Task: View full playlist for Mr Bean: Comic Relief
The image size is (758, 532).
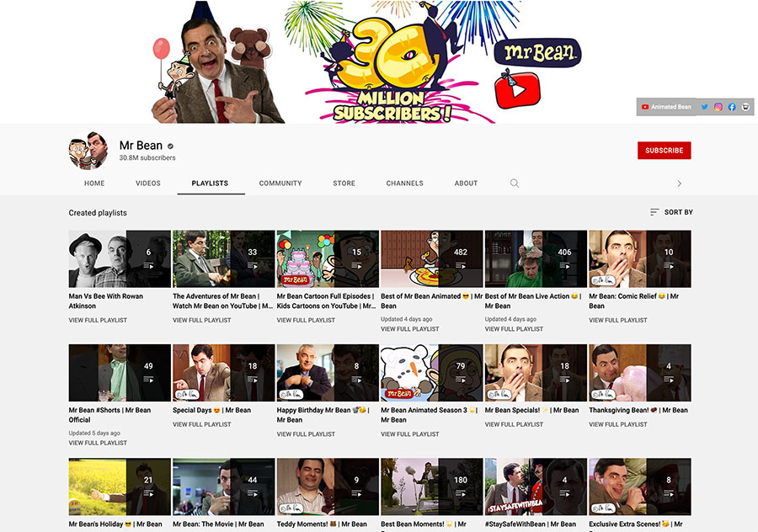Action: (x=618, y=320)
